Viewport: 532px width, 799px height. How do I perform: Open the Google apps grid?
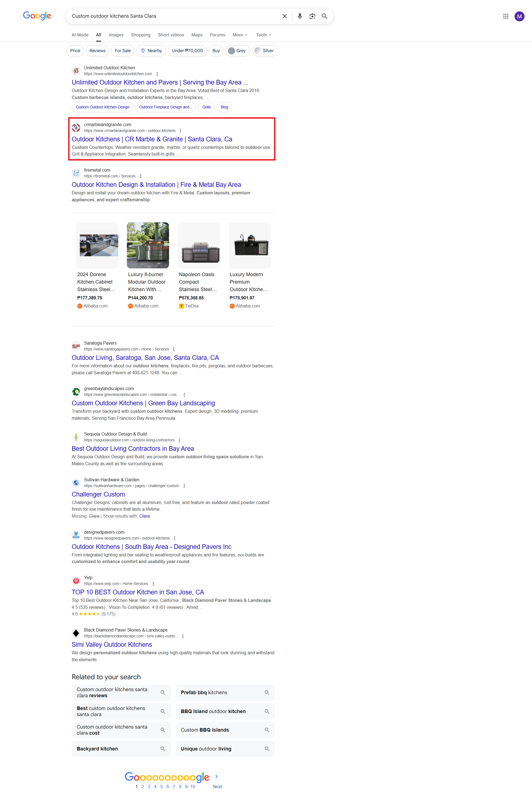[505, 16]
